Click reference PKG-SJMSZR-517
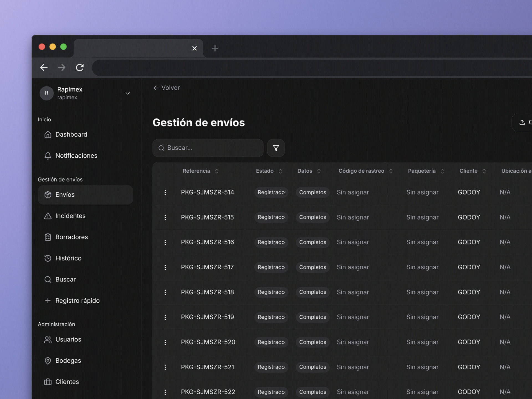This screenshot has height=399, width=532. [207, 267]
